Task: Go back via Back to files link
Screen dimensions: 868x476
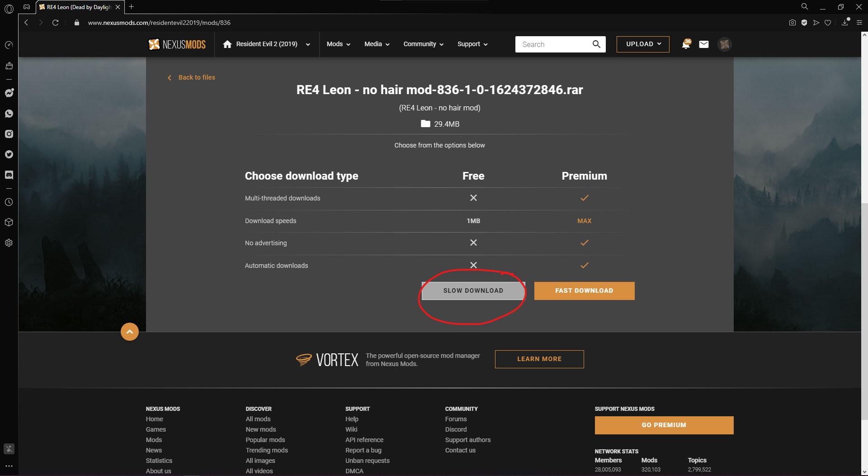Action: [192, 78]
